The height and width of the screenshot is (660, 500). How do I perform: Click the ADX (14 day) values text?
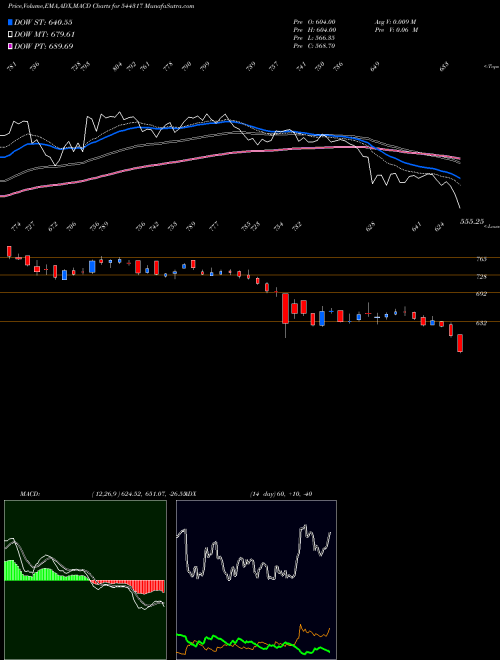click(x=281, y=494)
